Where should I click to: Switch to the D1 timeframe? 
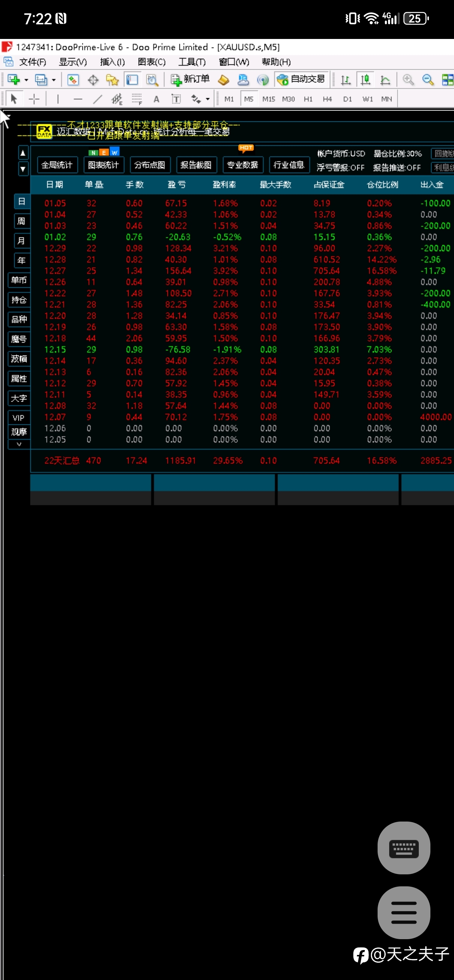click(x=348, y=99)
